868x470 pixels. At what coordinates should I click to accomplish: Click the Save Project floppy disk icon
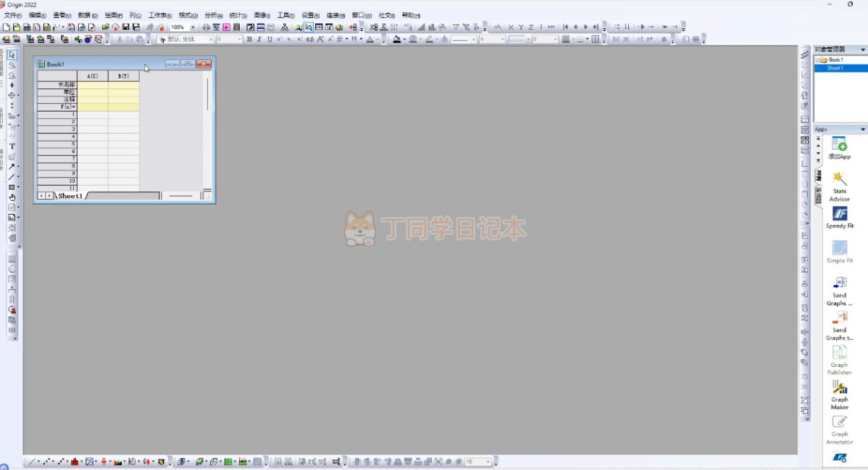click(125, 27)
